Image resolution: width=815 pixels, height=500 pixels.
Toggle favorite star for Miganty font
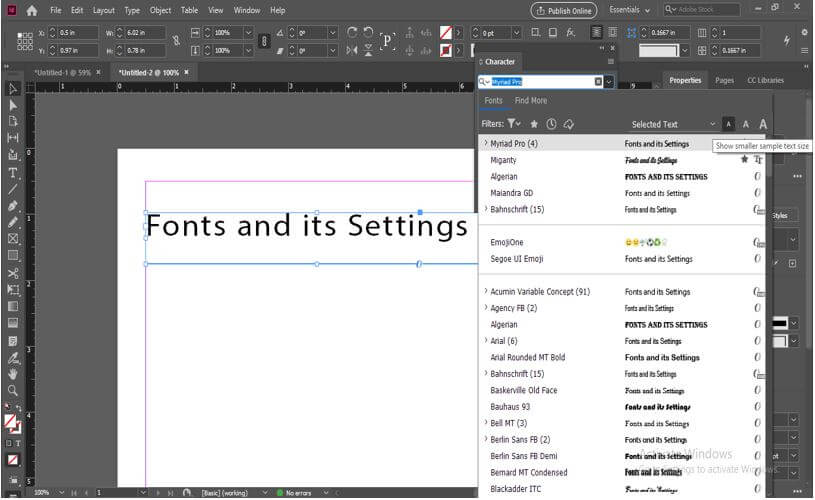click(x=744, y=159)
